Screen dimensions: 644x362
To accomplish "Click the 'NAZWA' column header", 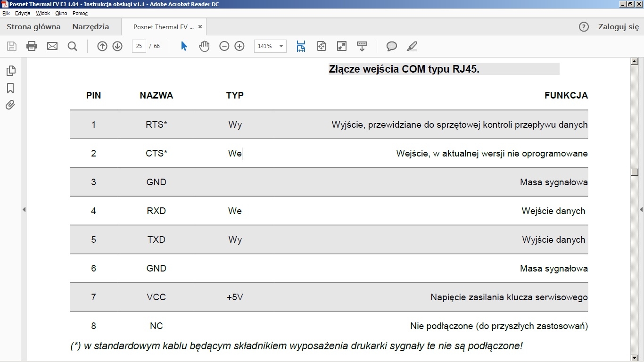I will pos(157,95).
